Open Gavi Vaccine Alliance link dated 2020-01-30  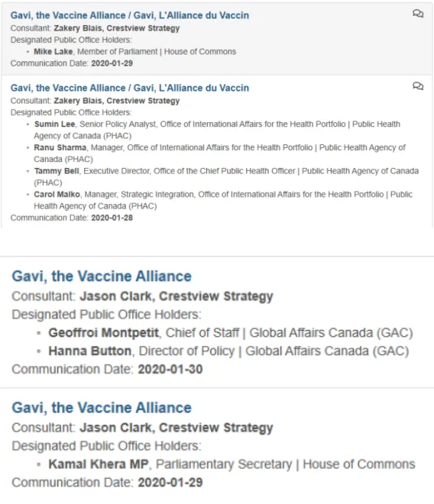(102, 276)
